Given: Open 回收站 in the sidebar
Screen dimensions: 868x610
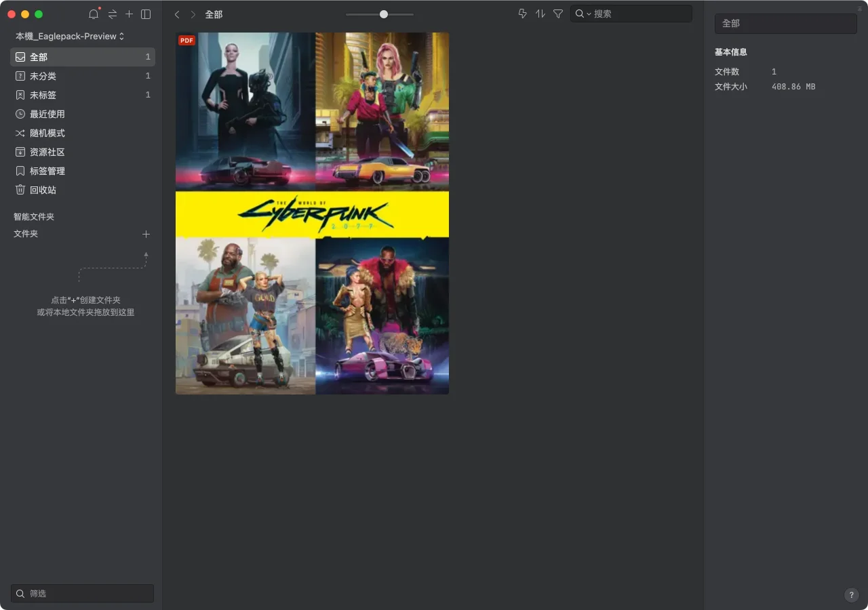Looking at the screenshot, I should (x=83, y=190).
